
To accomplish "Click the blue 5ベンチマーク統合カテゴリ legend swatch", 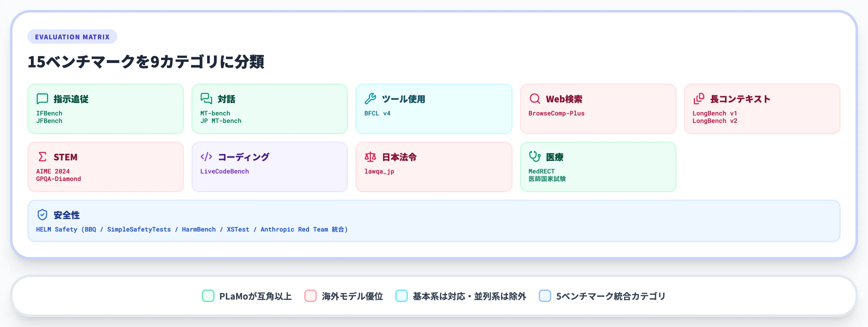I will 545,296.
